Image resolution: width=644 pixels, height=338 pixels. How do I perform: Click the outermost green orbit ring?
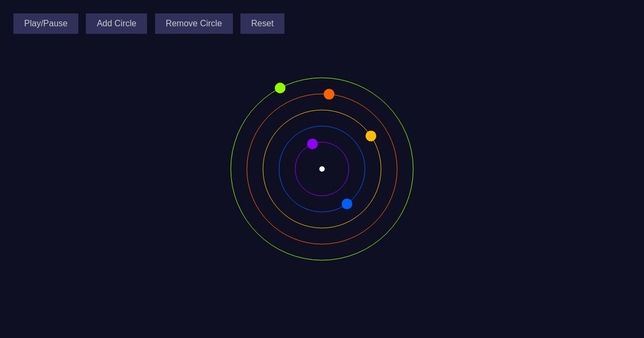322,260
